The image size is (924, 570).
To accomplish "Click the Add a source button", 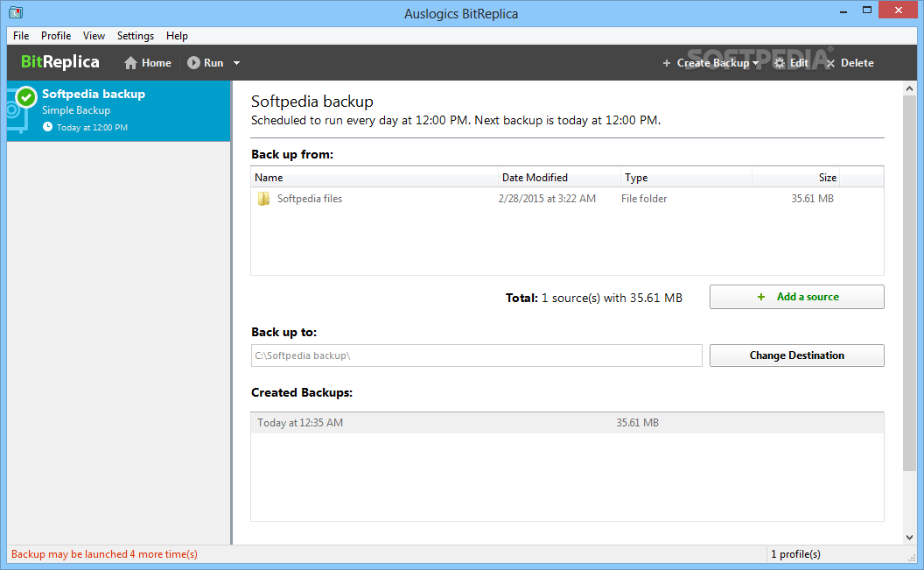I will click(x=797, y=297).
